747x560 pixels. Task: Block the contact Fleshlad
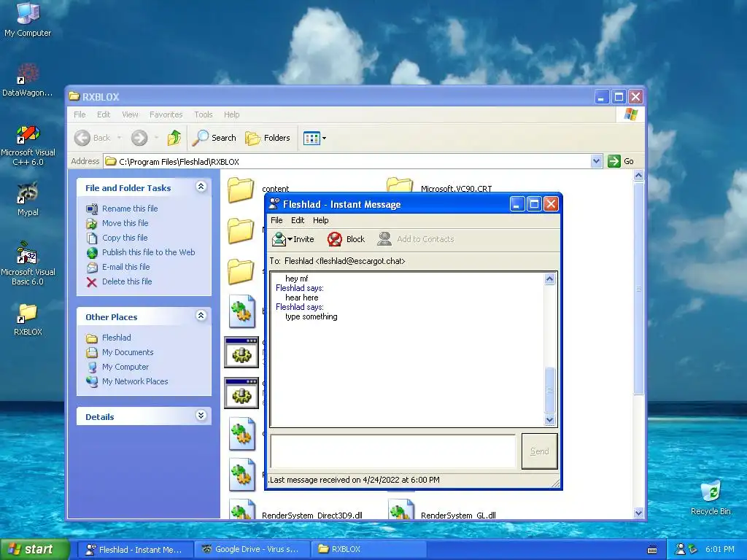(x=347, y=239)
